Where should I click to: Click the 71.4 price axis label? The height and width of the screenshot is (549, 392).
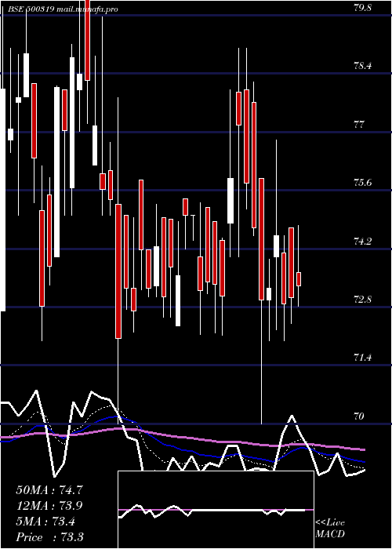[x=363, y=358]
